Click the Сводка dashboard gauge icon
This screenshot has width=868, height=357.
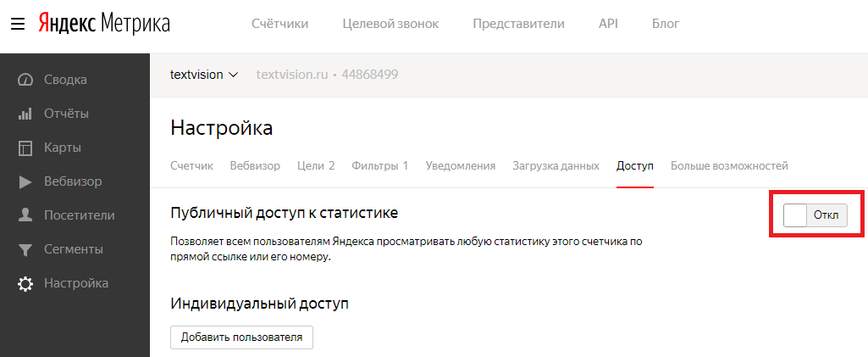(25, 80)
